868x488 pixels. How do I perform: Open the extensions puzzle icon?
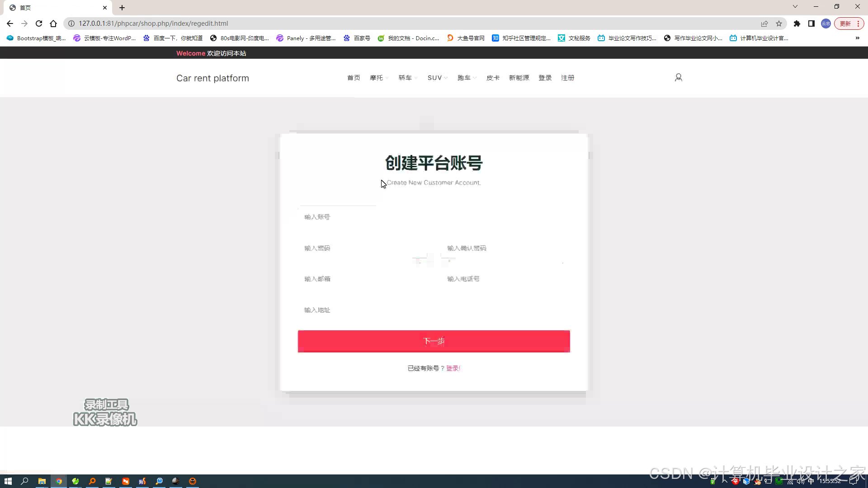(x=797, y=23)
